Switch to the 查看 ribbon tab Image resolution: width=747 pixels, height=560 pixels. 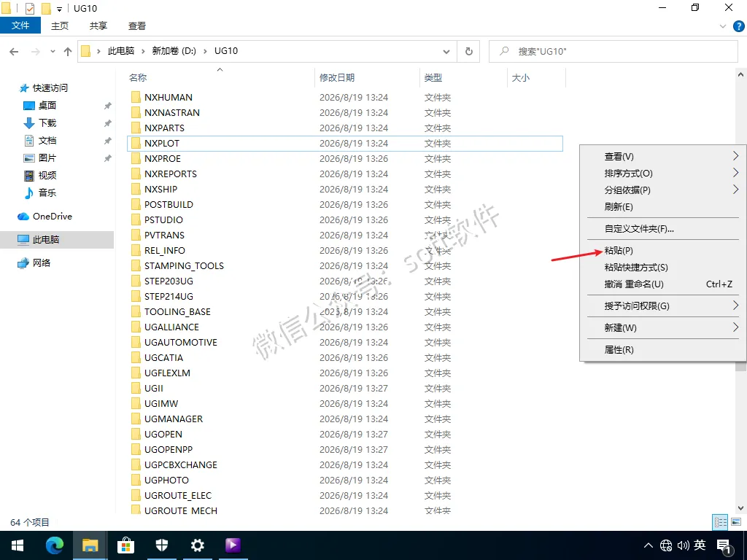coord(136,26)
